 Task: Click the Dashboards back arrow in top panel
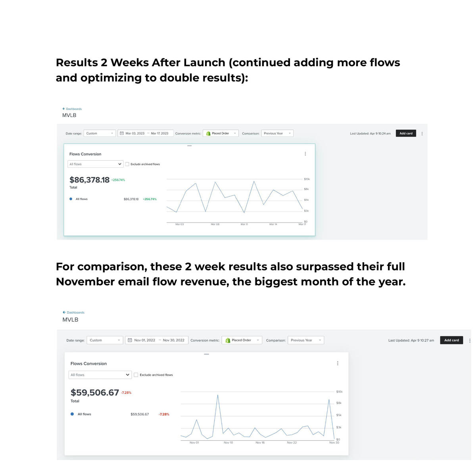(63, 109)
